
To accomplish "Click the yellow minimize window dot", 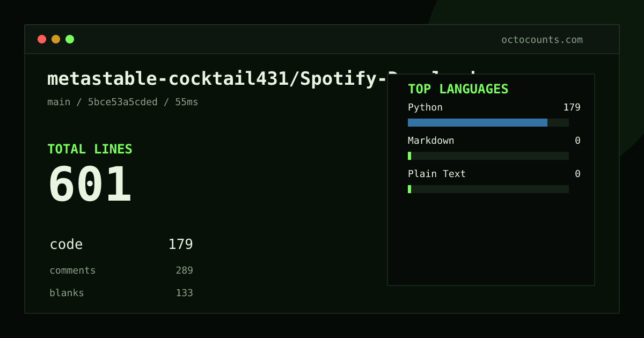I will 56,39.
